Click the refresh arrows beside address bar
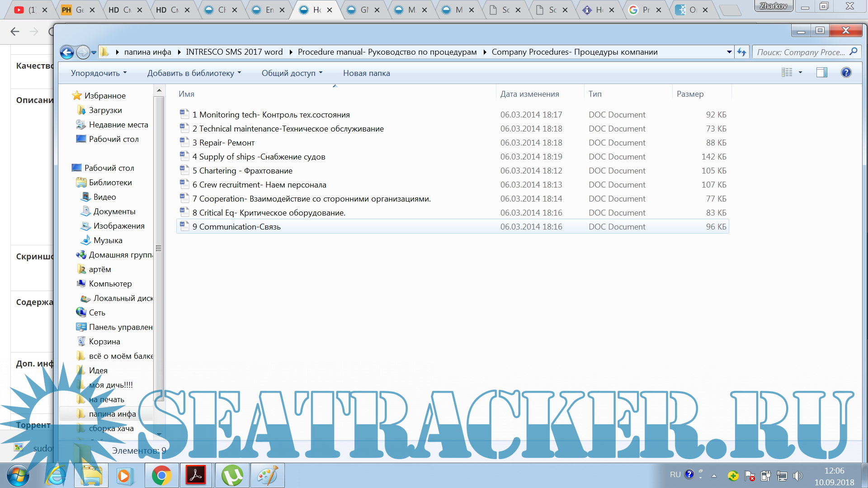Screen dimensions: 868x488 pyautogui.click(x=742, y=52)
